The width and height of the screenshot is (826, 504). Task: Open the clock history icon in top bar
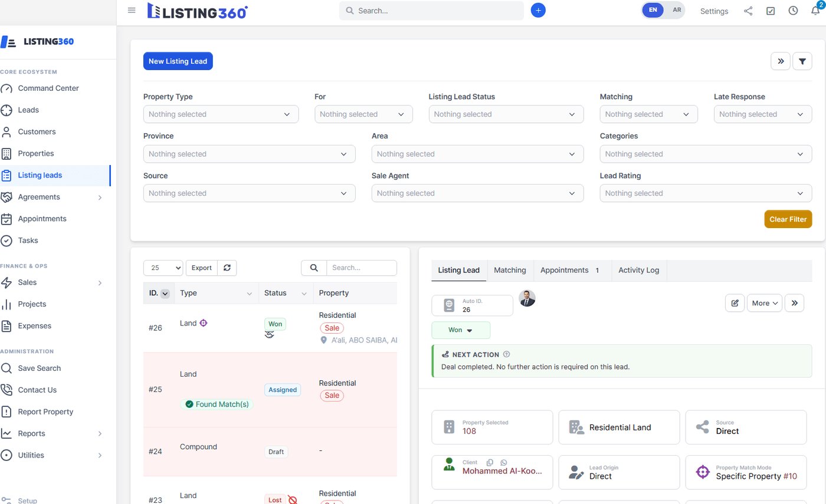coord(793,11)
